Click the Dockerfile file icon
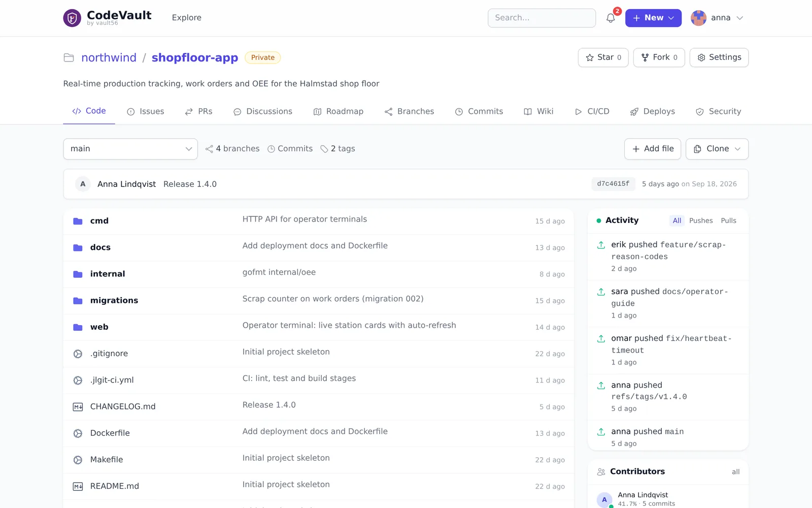Image resolution: width=812 pixels, height=508 pixels. tap(78, 433)
